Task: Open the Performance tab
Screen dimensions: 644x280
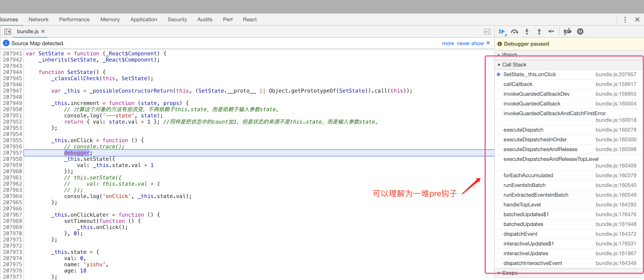Action: (x=74, y=19)
